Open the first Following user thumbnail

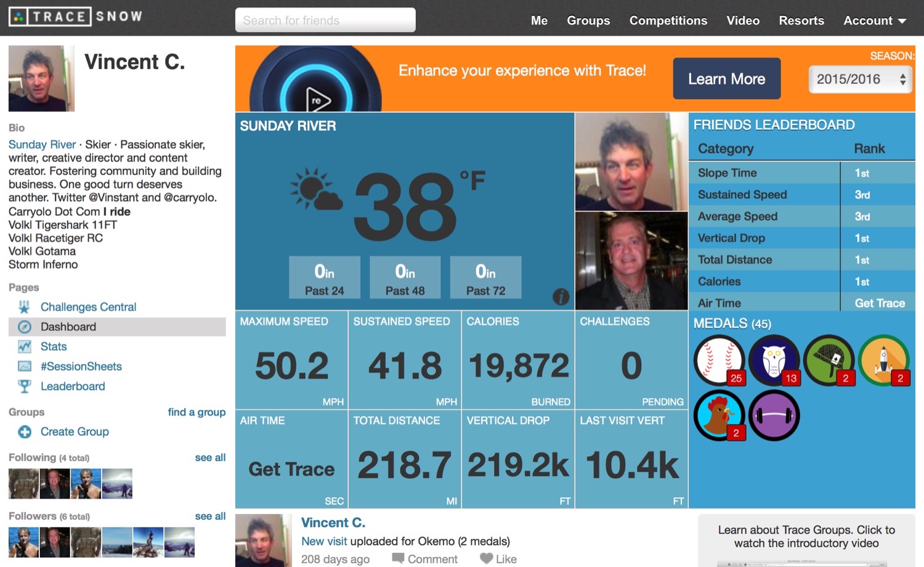[x=24, y=484]
